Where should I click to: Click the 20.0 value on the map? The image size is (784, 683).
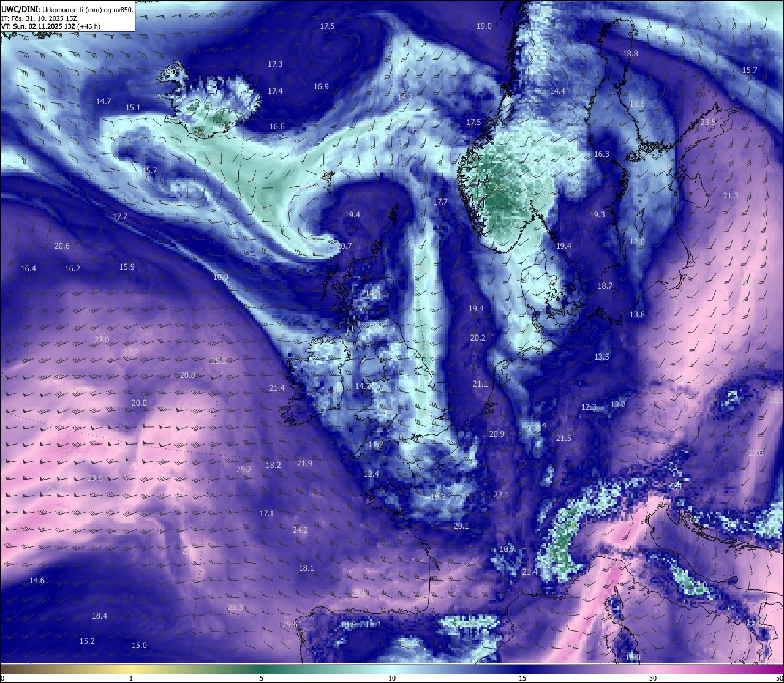click(x=139, y=402)
